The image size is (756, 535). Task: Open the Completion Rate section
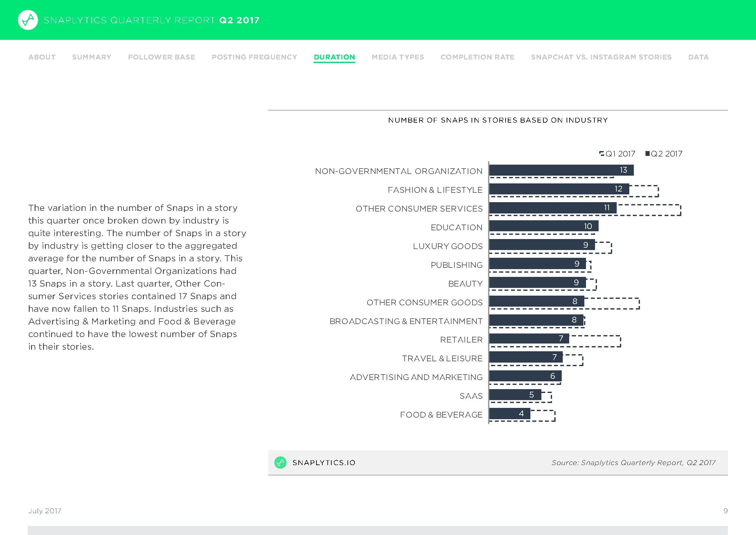click(x=477, y=57)
